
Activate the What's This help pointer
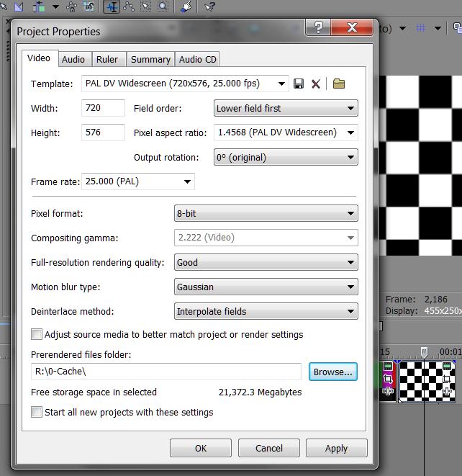209,6
